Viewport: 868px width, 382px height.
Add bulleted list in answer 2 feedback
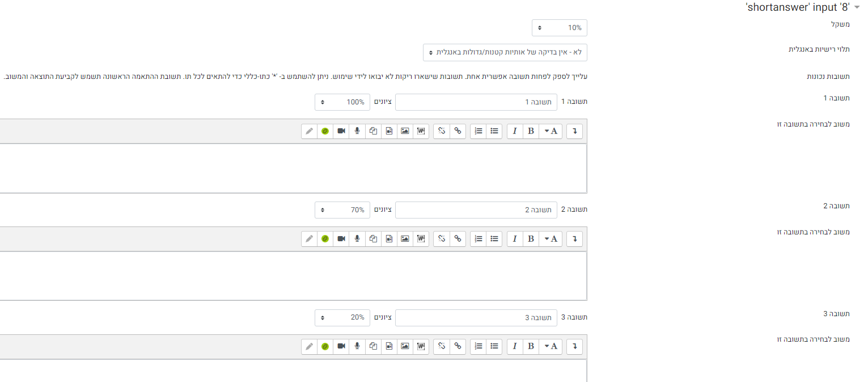click(494, 239)
